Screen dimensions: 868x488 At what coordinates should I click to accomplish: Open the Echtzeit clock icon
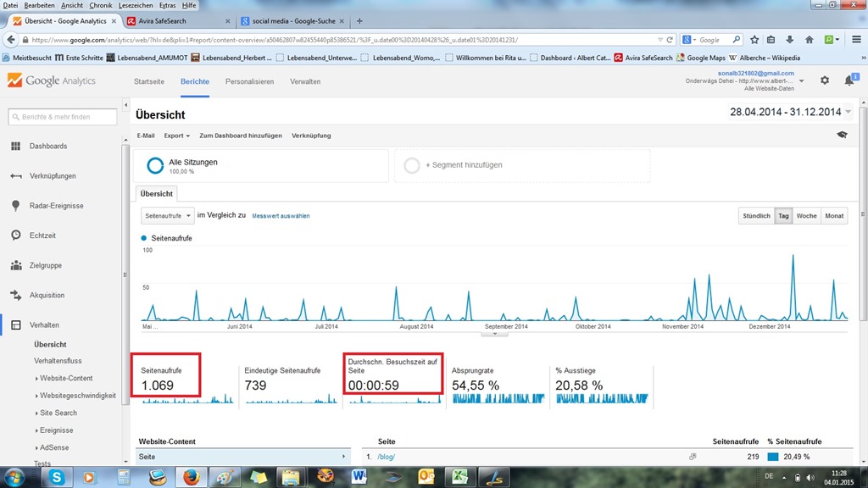coord(15,236)
